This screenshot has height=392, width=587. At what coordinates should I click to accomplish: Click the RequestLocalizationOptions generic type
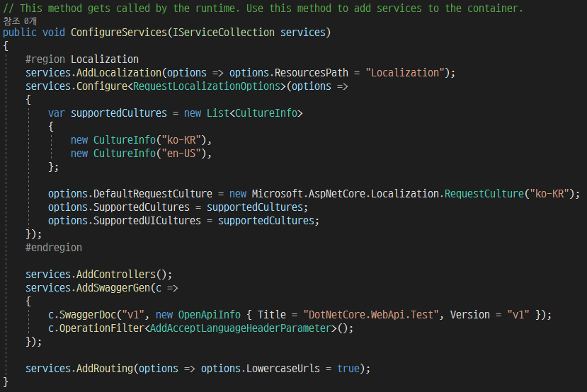[x=207, y=86]
